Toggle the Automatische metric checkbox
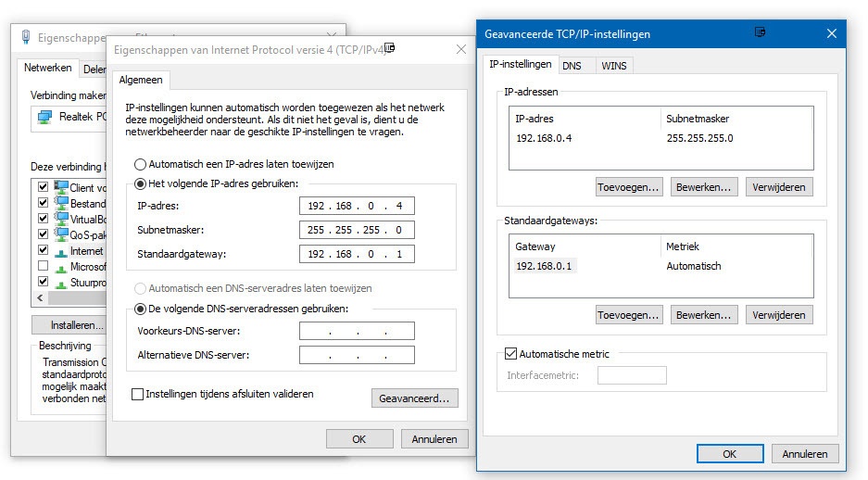Image resolution: width=868 pixels, height=480 pixels. coord(510,354)
